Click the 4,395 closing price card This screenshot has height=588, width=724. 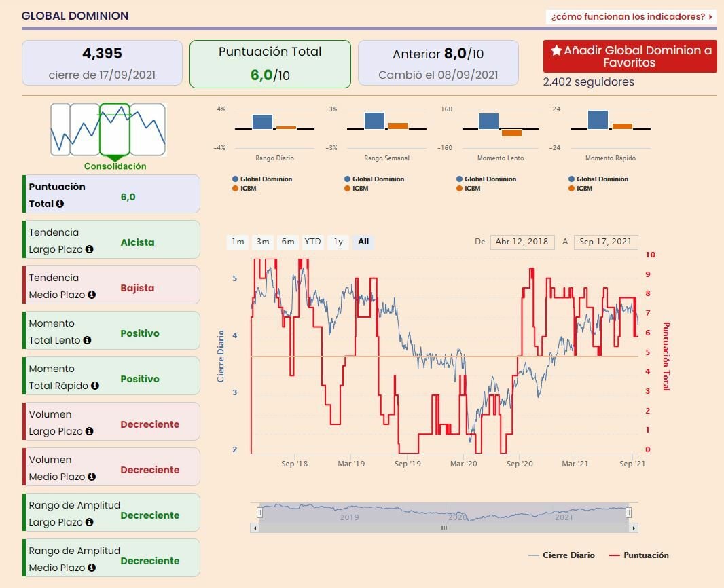point(102,62)
